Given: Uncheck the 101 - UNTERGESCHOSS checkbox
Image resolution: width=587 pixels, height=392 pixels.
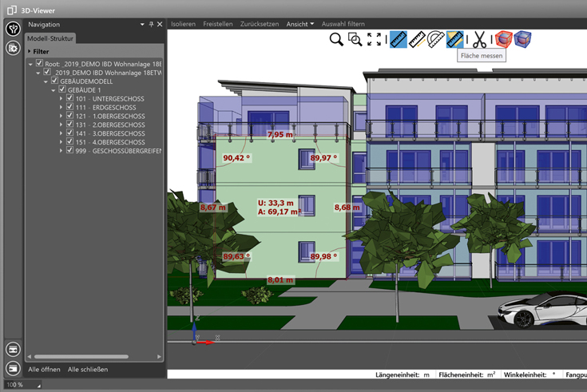Looking at the screenshot, I should 70,99.
